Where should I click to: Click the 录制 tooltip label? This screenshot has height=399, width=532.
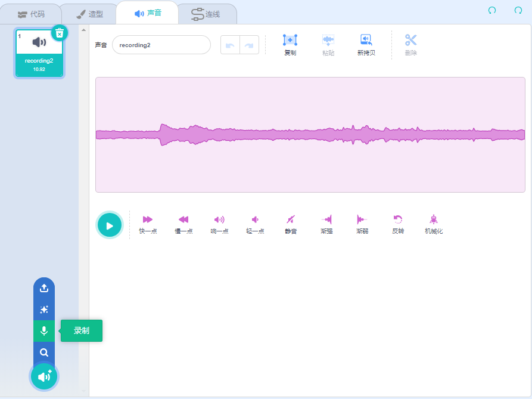(x=82, y=330)
